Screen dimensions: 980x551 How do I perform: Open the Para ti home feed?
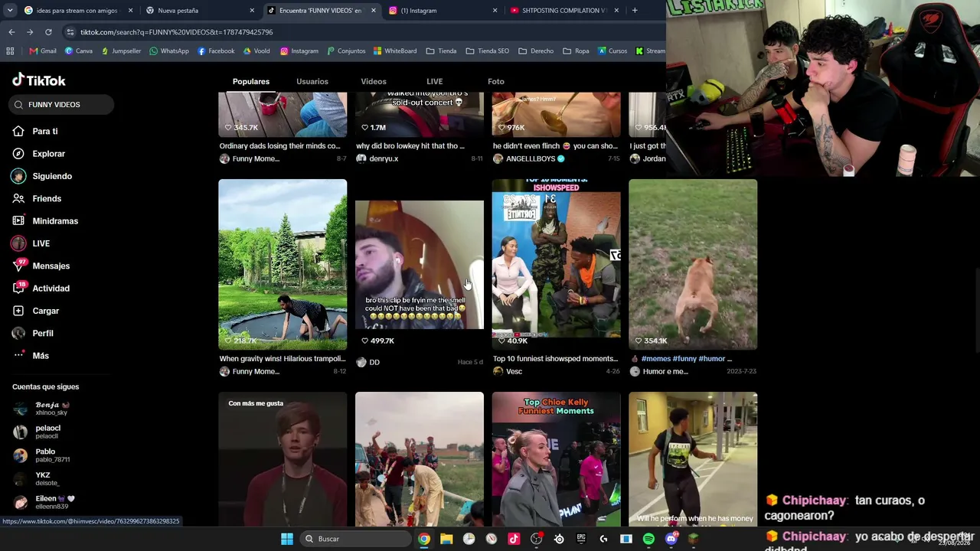click(x=45, y=132)
